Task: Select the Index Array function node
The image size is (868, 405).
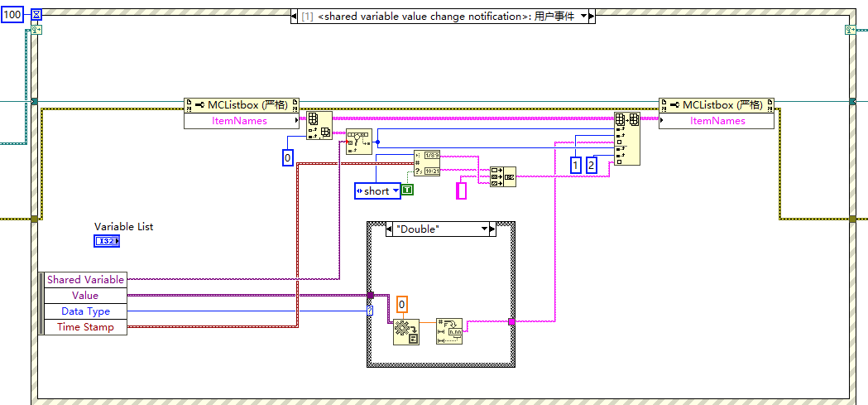Action: (x=319, y=125)
